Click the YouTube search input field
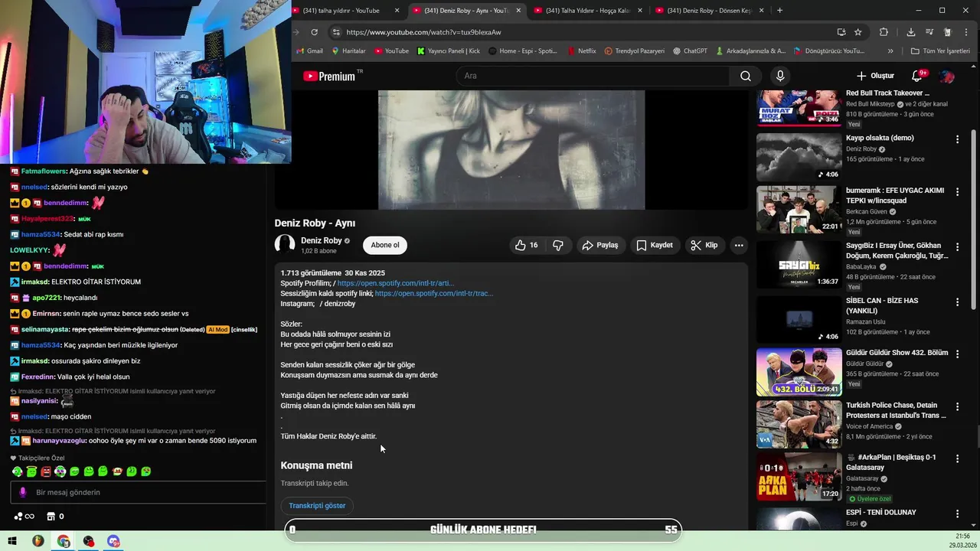980x551 pixels. (x=593, y=76)
